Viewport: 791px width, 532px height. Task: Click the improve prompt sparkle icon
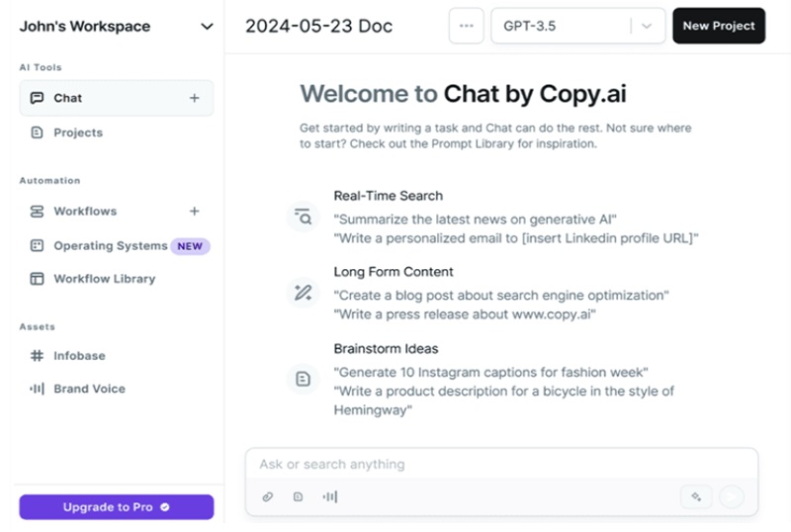696,496
